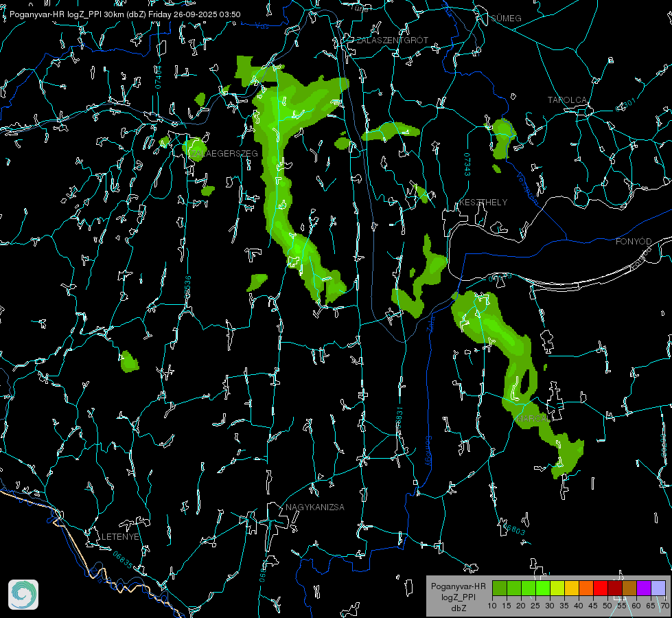
Task: Click the 65-70 dBZ lavender swatch
Action: pos(658,588)
